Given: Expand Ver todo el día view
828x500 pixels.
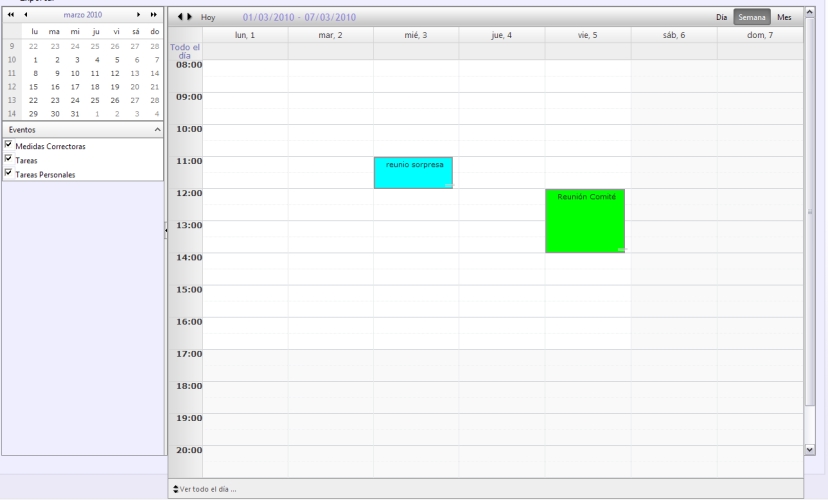Looking at the screenshot, I should [x=204, y=489].
